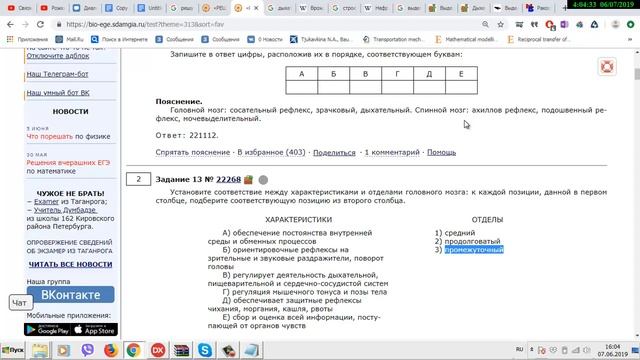Viewport: 640px width, 360px height.
Task: Switch to the first YouTube tab
Action: tap(20, 8)
